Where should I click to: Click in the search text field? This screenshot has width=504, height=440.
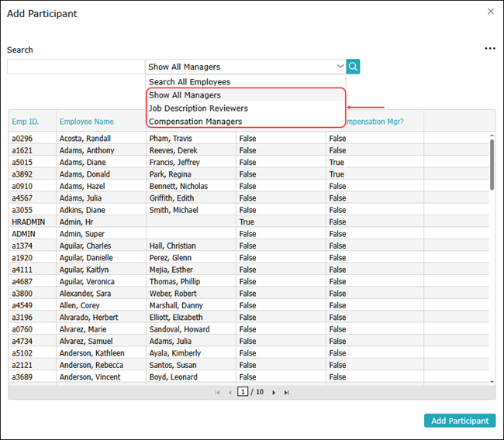[75, 67]
